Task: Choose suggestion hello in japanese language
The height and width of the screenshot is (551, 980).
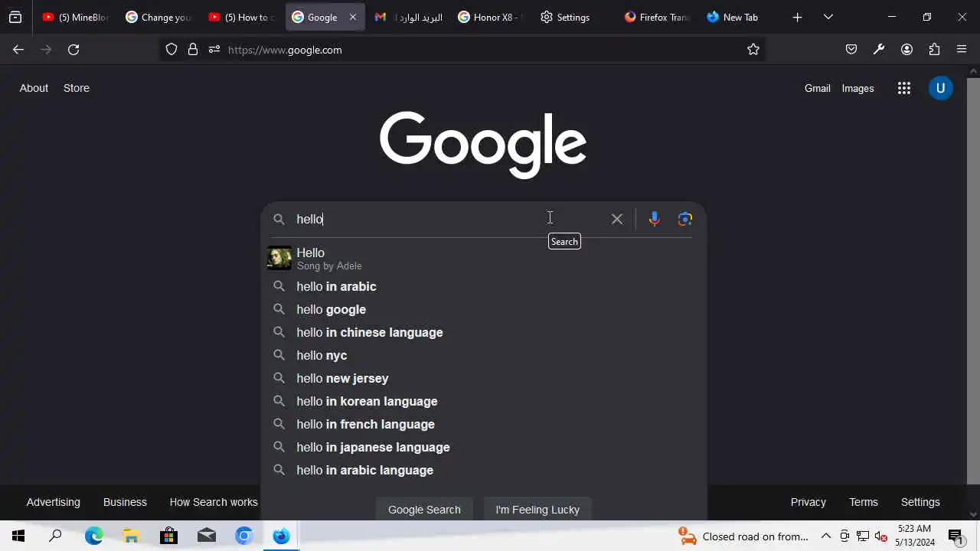Action: pos(483,447)
